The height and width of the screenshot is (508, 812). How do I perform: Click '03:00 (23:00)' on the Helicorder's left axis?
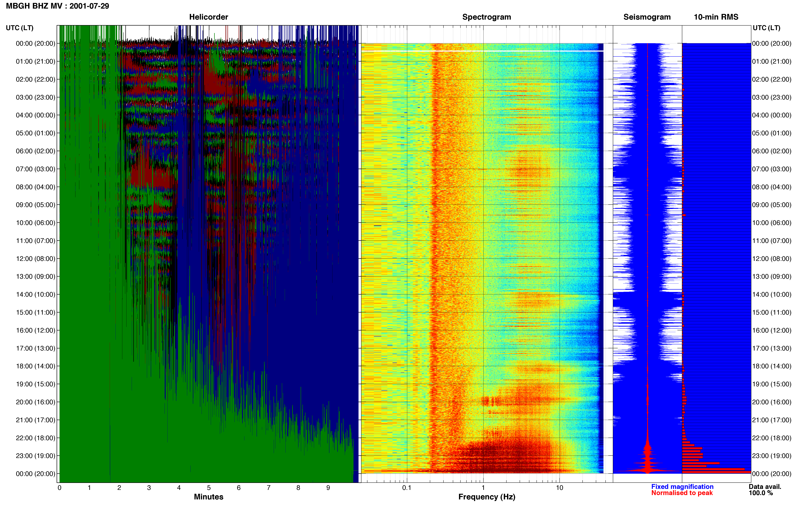[x=36, y=97]
